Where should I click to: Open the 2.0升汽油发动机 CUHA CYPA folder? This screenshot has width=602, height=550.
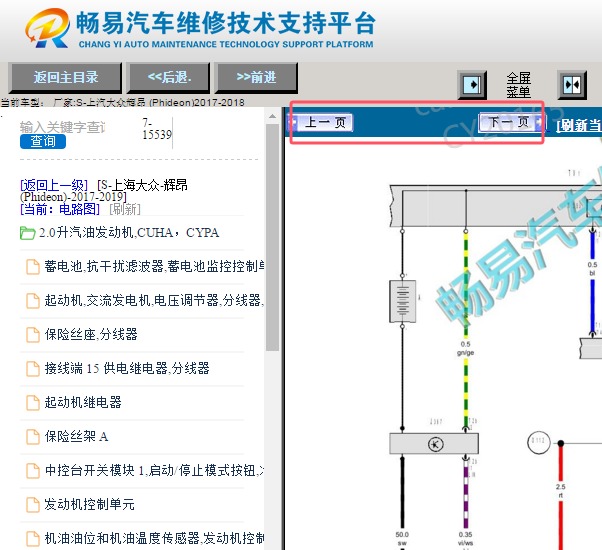[129, 233]
